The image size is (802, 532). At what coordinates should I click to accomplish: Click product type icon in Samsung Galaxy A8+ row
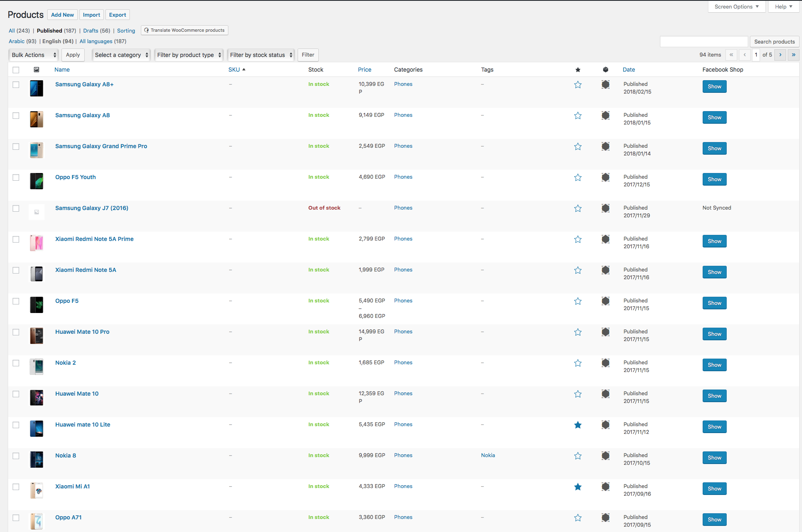coord(606,85)
